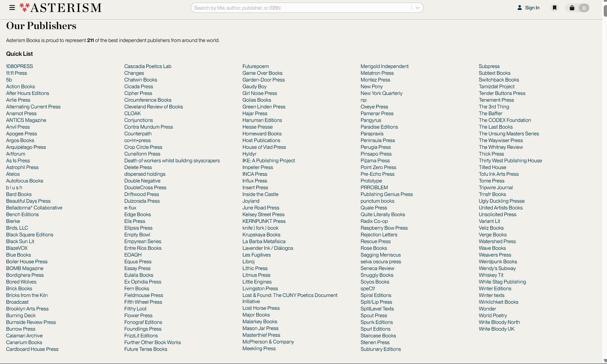Go to Sublunary Editions
Image resolution: width=607 pixels, height=364 pixels.
[381, 349]
